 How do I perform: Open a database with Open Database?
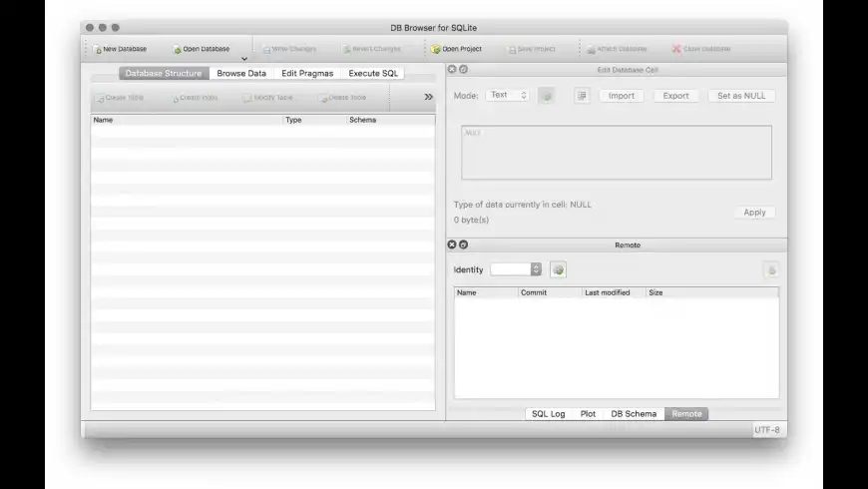tap(201, 49)
